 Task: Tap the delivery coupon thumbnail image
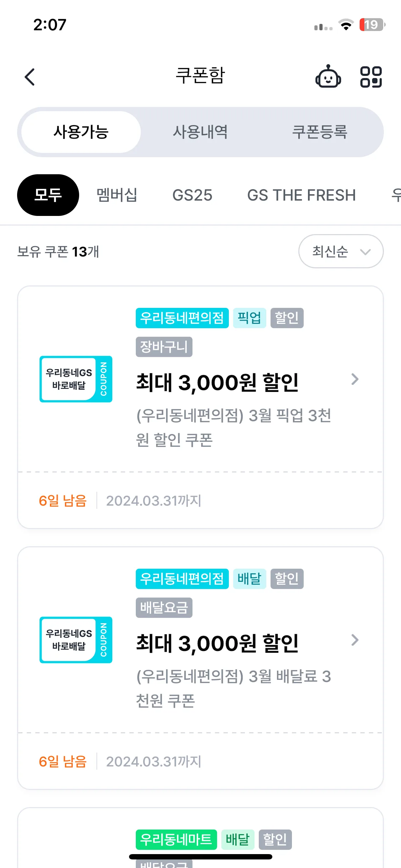coord(76,640)
